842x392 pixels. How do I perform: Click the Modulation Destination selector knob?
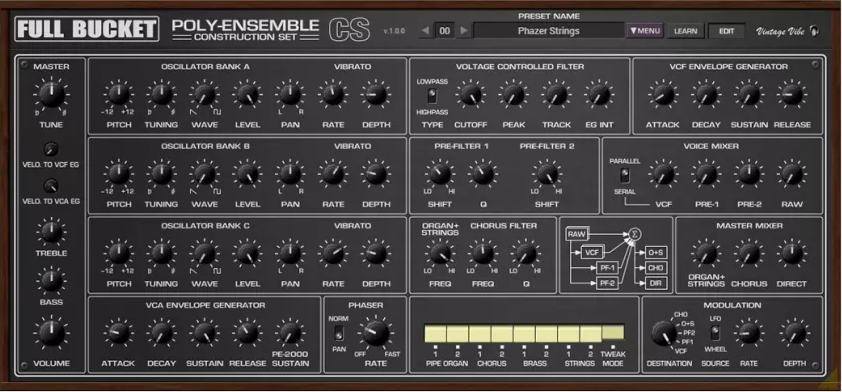coord(664,333)
